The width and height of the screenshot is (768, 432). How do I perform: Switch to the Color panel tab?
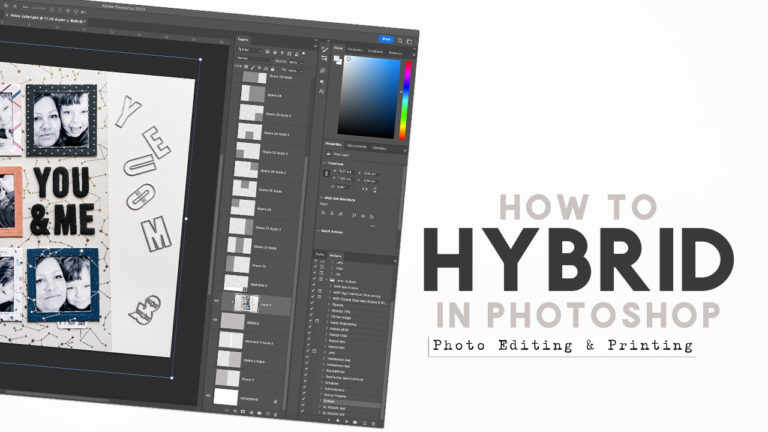point(338,48)
